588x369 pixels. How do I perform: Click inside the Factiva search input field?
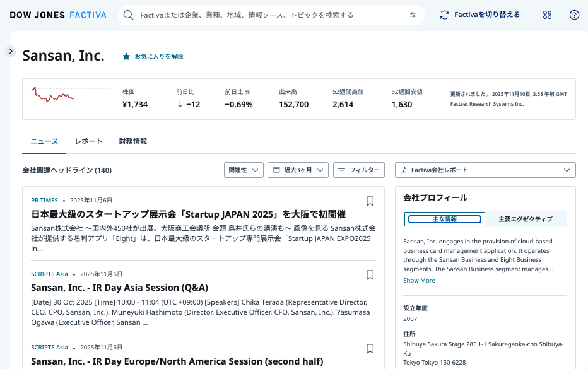pyautogui.click(x=252, y=15)
